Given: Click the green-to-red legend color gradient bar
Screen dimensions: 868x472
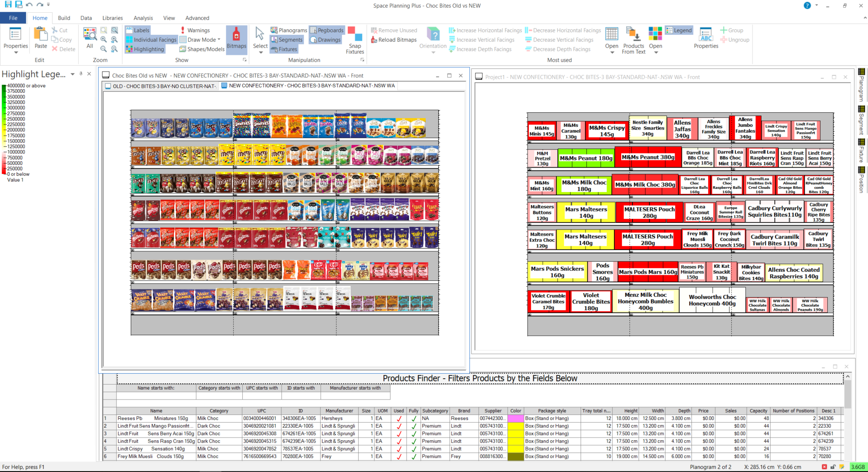Looking at the screenshot, I should point(4,130).
